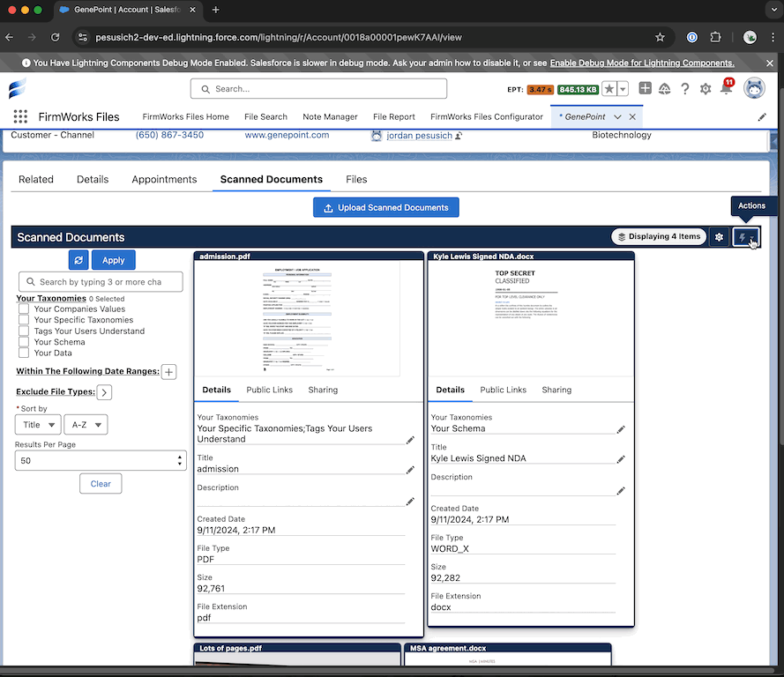Open the browser extensions puzzle icon
784x677 pixels.
point(715,38)
